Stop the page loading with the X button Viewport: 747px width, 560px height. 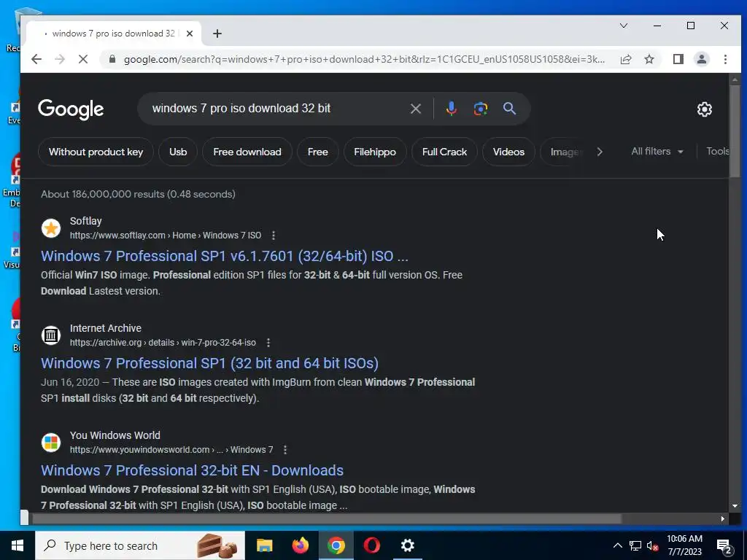tap(83, 59)
